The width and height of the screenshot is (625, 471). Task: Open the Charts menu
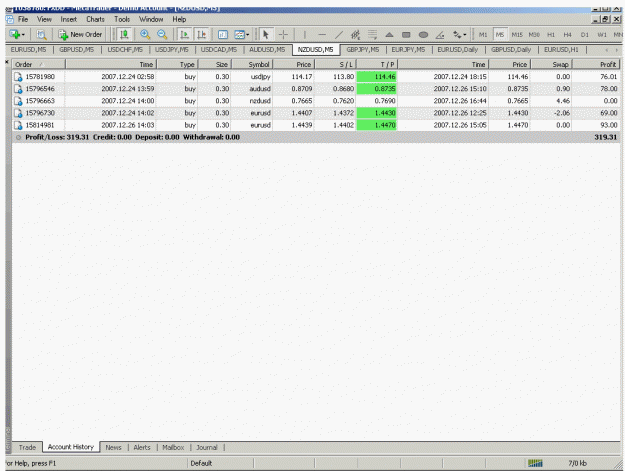point(95,19)
